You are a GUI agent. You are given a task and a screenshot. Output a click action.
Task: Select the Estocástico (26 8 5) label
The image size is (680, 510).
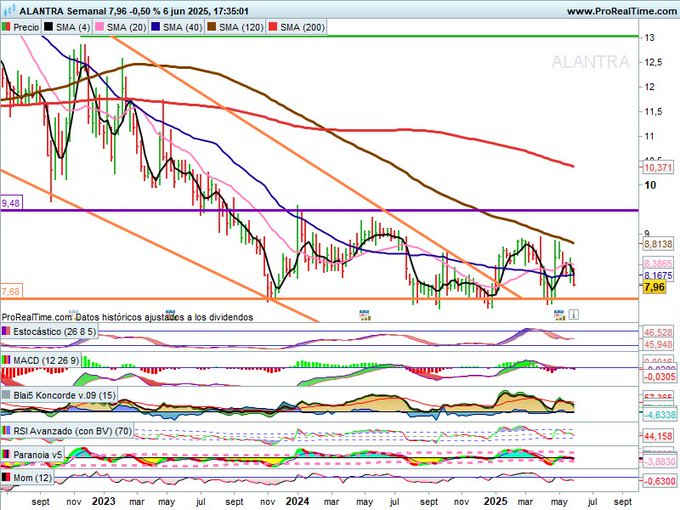(x=54, y=332)
